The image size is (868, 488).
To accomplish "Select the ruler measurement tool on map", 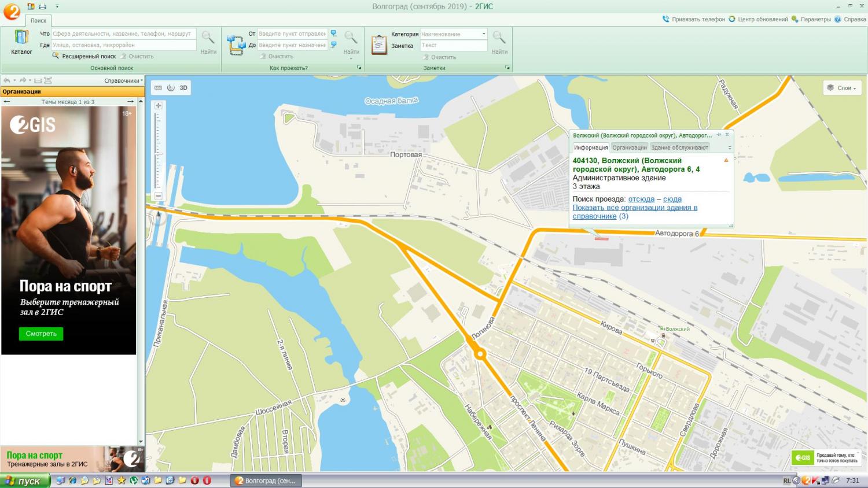I will [x=158, y=88].
